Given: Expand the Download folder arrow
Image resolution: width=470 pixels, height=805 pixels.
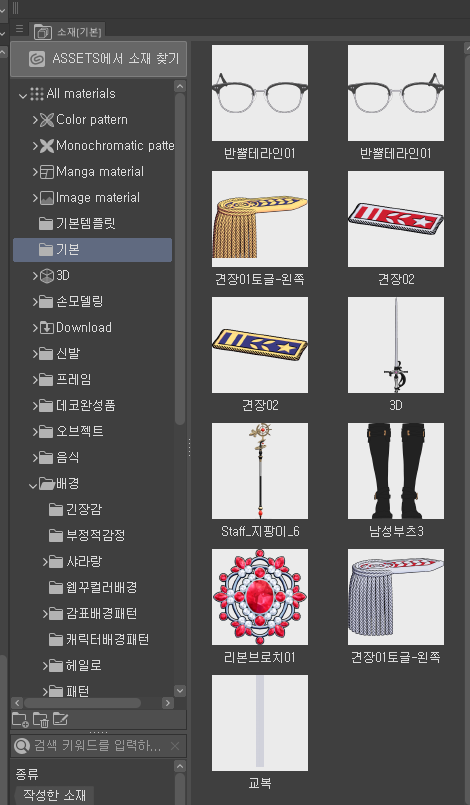Looking at the screenshot, I should pos(35,328).
